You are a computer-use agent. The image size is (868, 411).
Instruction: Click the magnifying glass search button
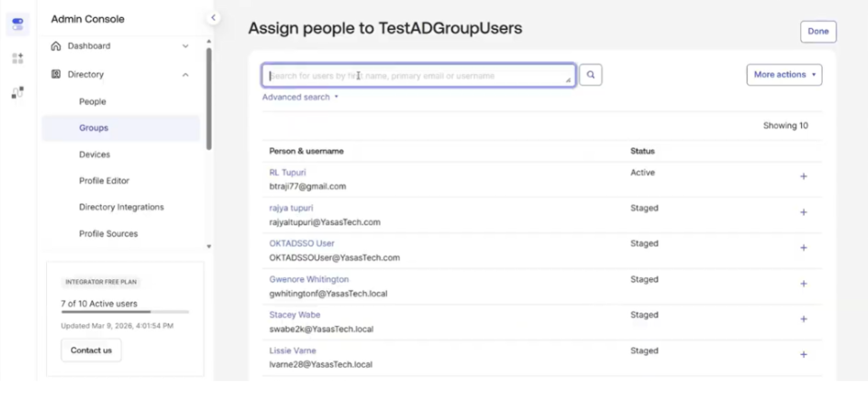[590, 75]
